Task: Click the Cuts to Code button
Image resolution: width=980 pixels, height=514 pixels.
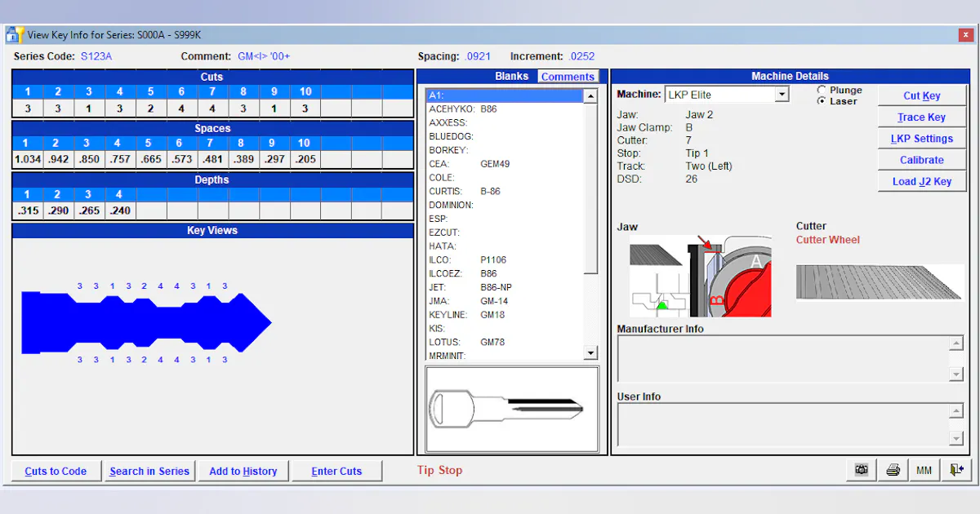Action: tap(56, 471)
